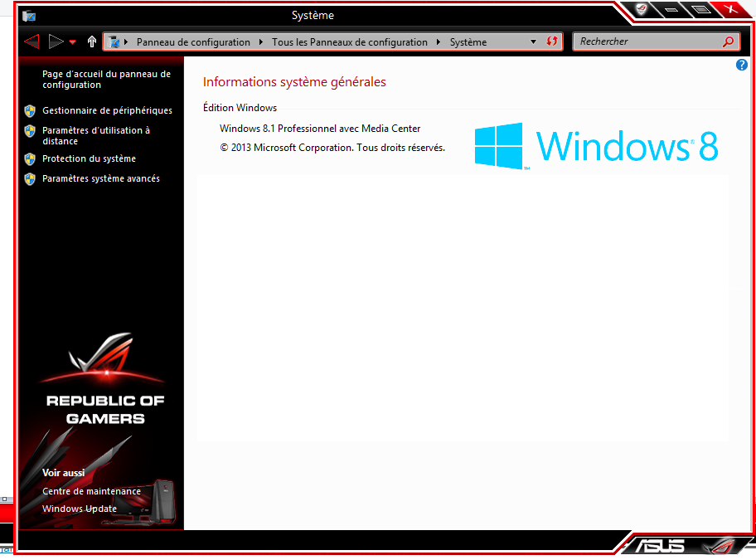
Task: Click the Informations système générales heading
Action: click(x=294, y=82)
